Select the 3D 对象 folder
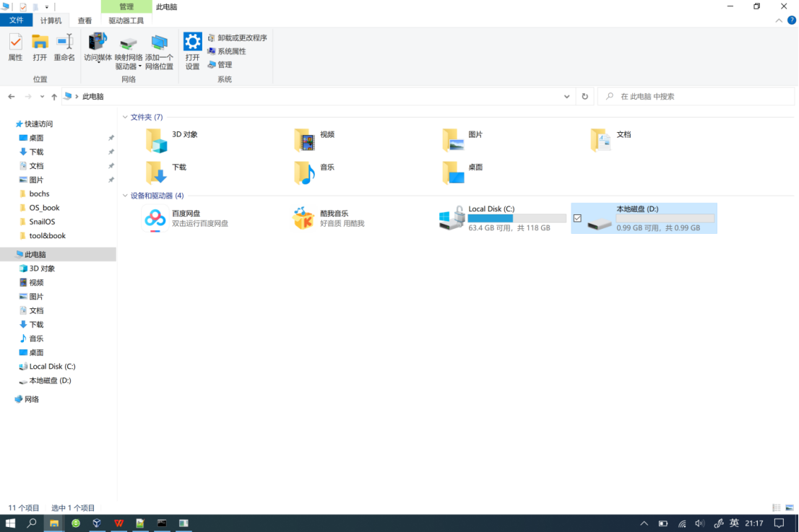The height and width of the screenshot is (532, 799). click(172, 139)
